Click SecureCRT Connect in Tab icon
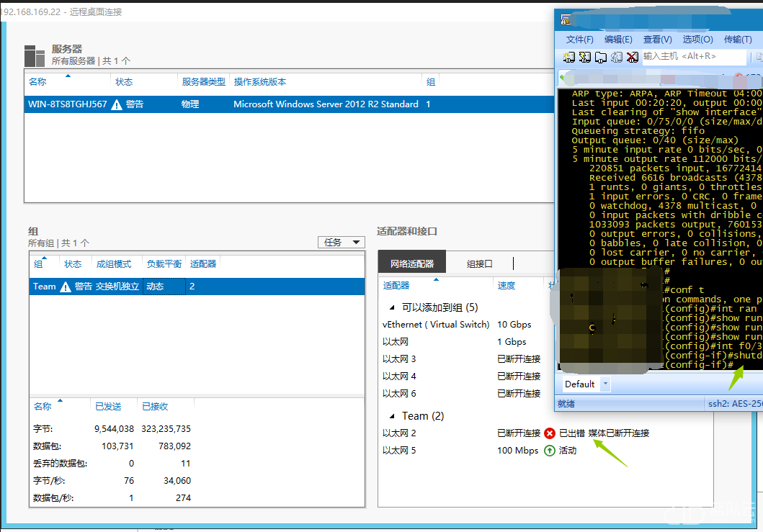The width and height of the screenshot is (763, 532). [601, 58]
